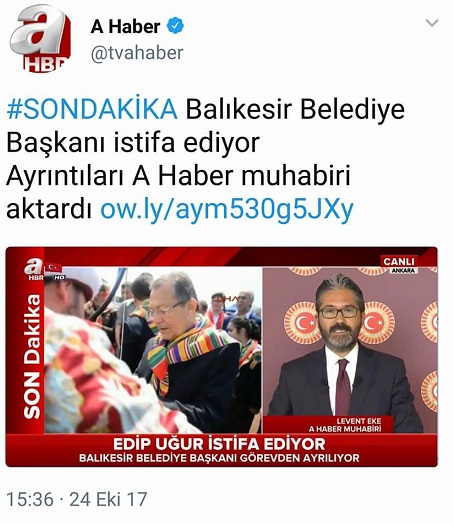Click the vertical SON Dakika banner
Image resolution: width=454 pixels, height=524 pixels.
point(33,357)
